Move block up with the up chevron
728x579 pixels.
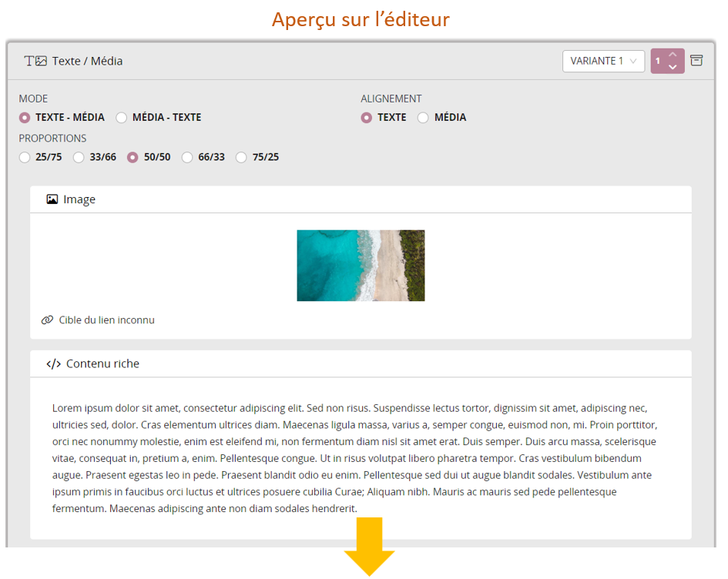coord(673,54)
